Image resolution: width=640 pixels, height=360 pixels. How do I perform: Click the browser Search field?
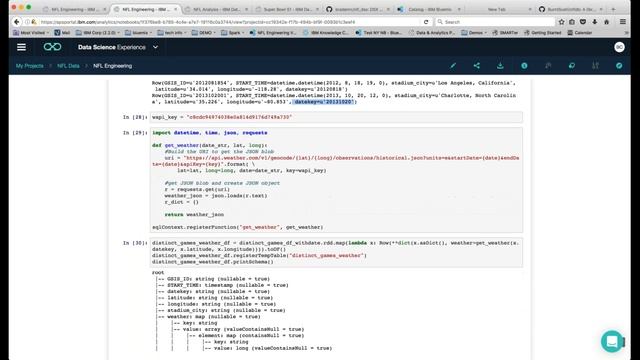click(x=495, y=22)
